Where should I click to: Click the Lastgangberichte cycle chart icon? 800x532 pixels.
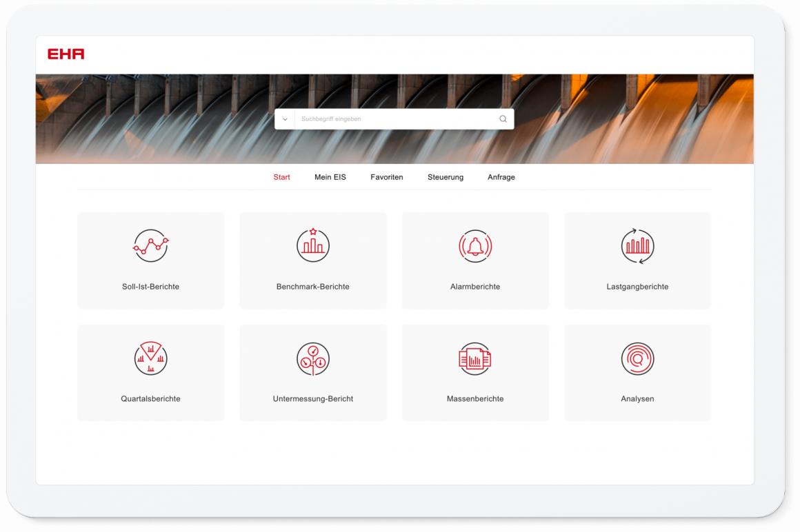pos(637,246)
